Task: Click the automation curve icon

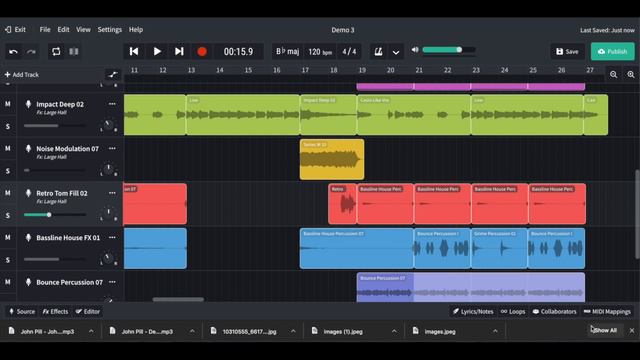Action: pyautogui.click(x=113, y=75)
